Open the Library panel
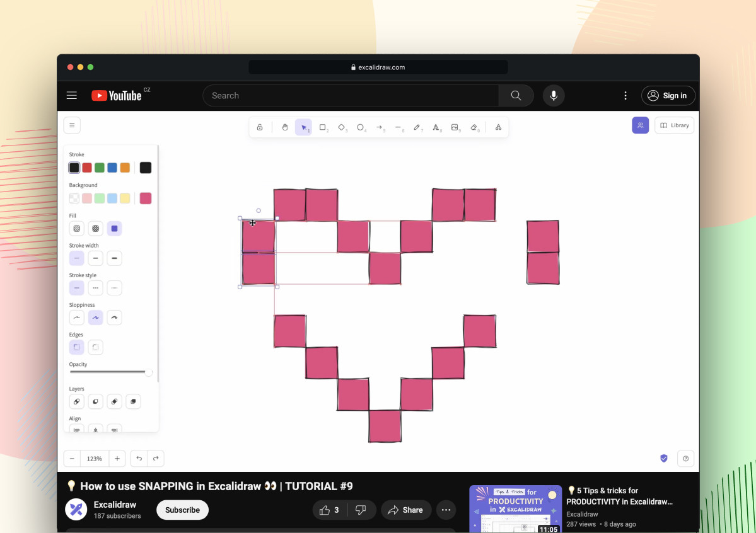756x533 pixels. click(675, 125)
